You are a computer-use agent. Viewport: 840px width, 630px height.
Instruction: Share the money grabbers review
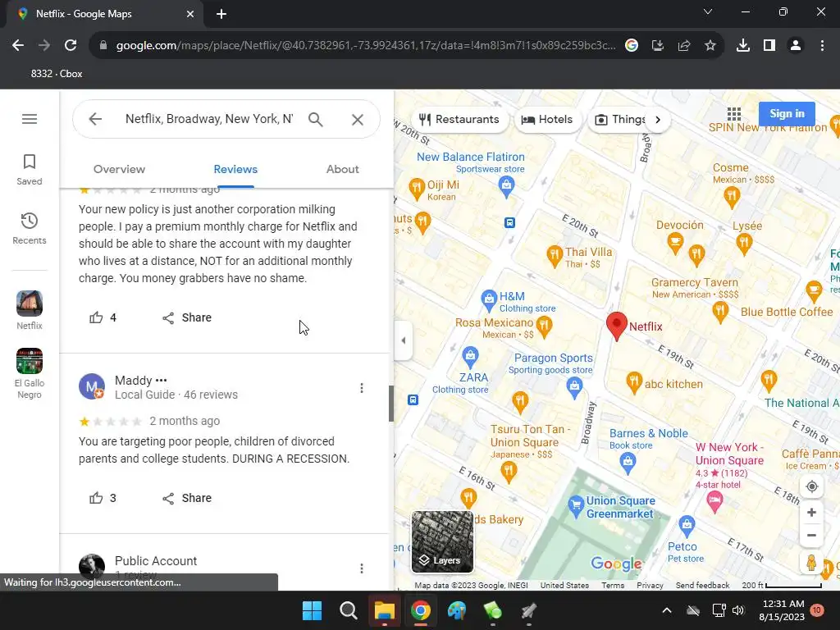tap(186, 317)
